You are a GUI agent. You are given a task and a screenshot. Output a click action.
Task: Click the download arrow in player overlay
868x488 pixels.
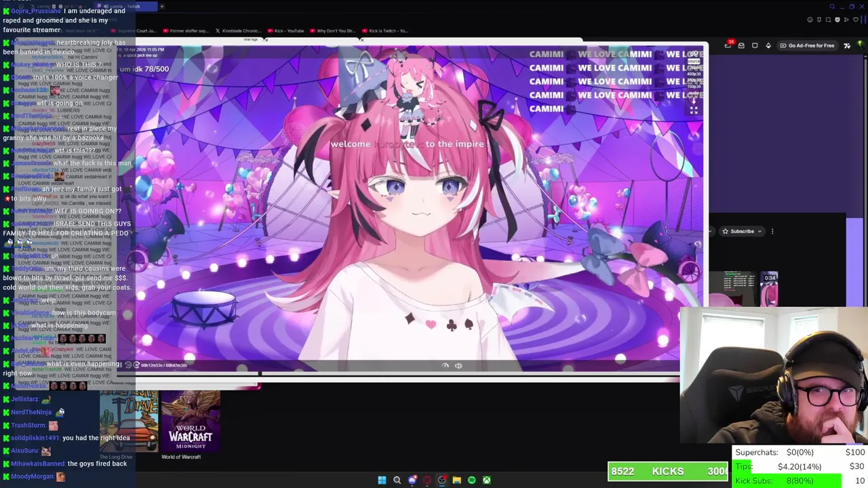(694, 101)
